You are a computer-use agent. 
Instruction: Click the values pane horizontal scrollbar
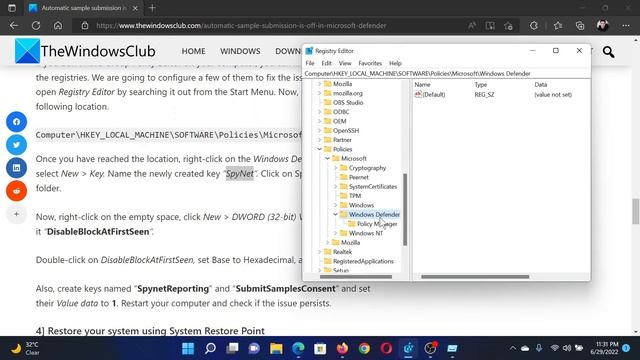pos(475,277)
